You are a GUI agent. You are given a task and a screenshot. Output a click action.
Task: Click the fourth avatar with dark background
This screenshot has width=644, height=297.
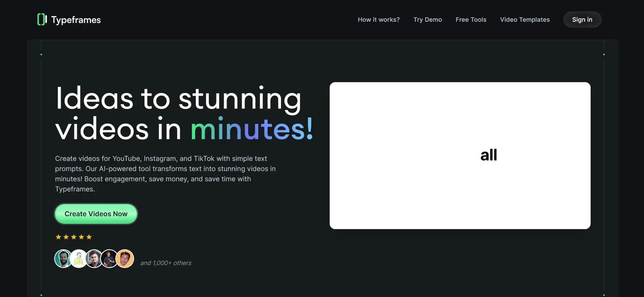pos(109,259)
